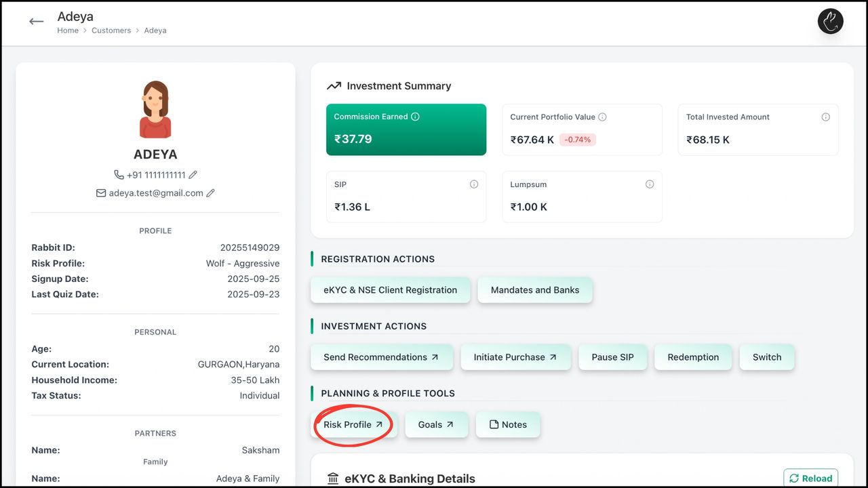Image resolution: width=868 pixels, height=488 pixels.
Task: Open eKYC & NSE Client Registration
Action: click(390, 290)
